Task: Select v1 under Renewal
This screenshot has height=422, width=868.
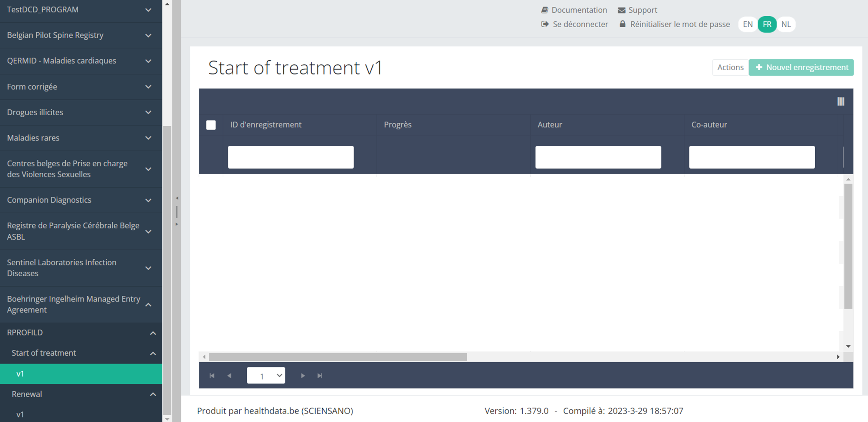Action: coord(20,414)
